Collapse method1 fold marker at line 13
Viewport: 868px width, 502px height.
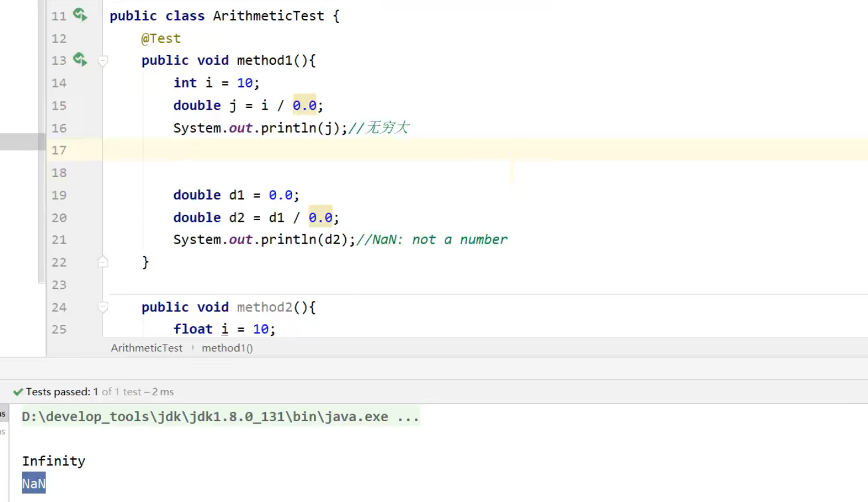(103, 61)
